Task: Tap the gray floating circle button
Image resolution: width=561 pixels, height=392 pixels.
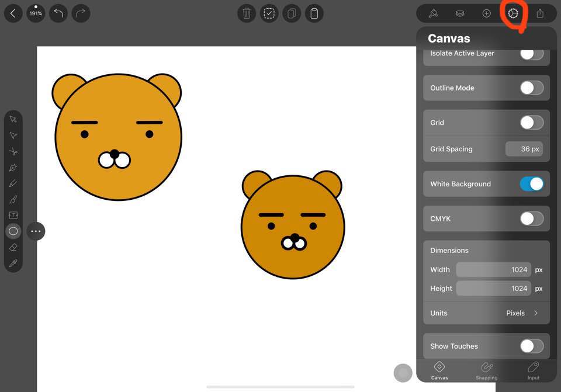Action: [403, 373]
